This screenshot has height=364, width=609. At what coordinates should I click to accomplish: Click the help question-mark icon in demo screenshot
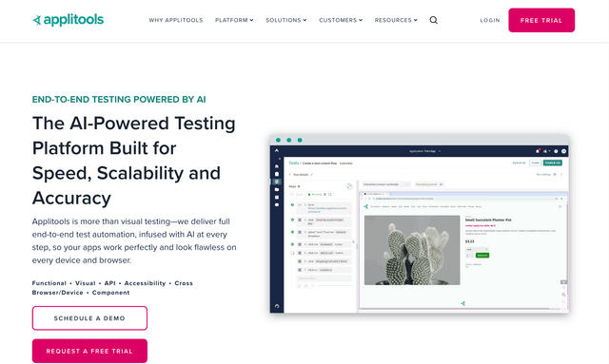556,151
